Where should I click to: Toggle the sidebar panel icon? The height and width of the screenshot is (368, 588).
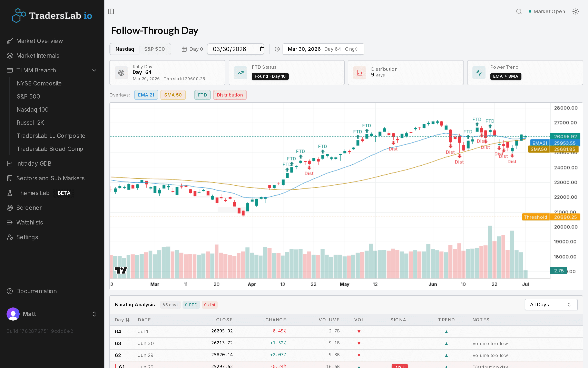tap(111, 11)
